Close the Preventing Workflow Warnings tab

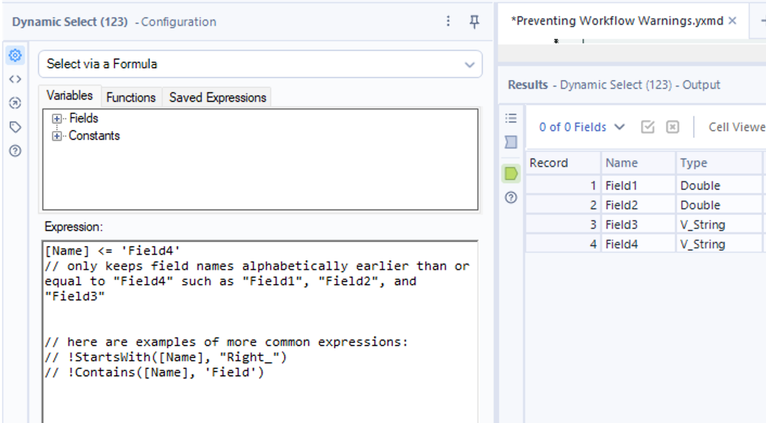pos(732,21)
